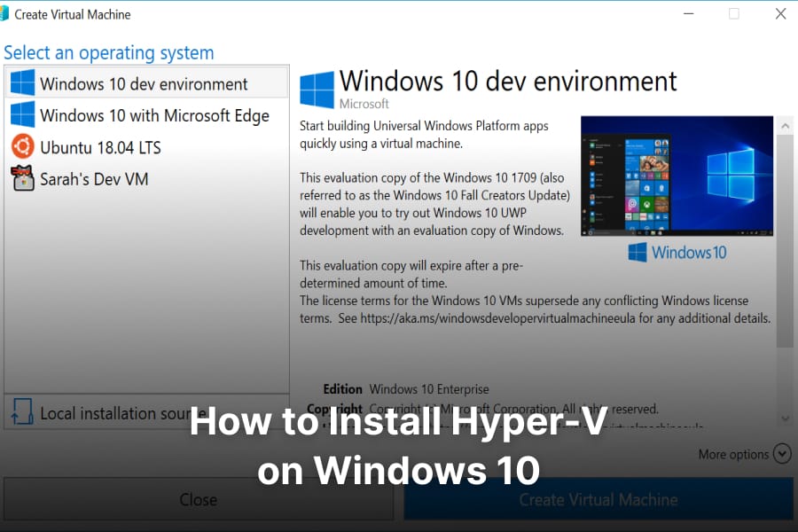This screenshot has width=798, height=532.
Task: Click the Create Virtual Machine window icon
Action: 4,14
